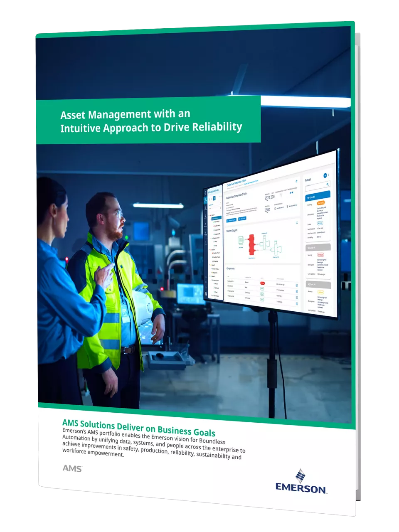Open the fullscreen icon on the Machine Diagram panel
The width and height of the screenshot is (399, 532).
[296, 223]
